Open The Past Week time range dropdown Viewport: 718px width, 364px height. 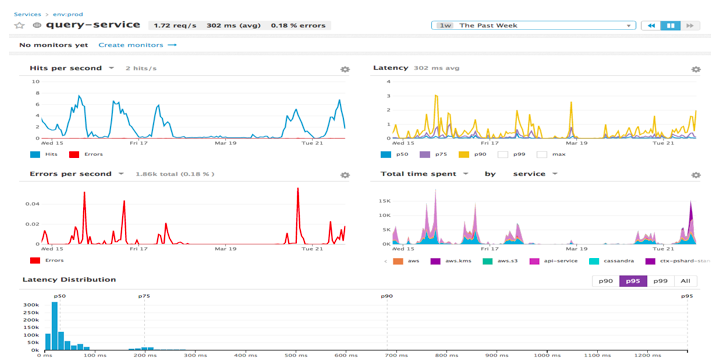tap(533, 26)
